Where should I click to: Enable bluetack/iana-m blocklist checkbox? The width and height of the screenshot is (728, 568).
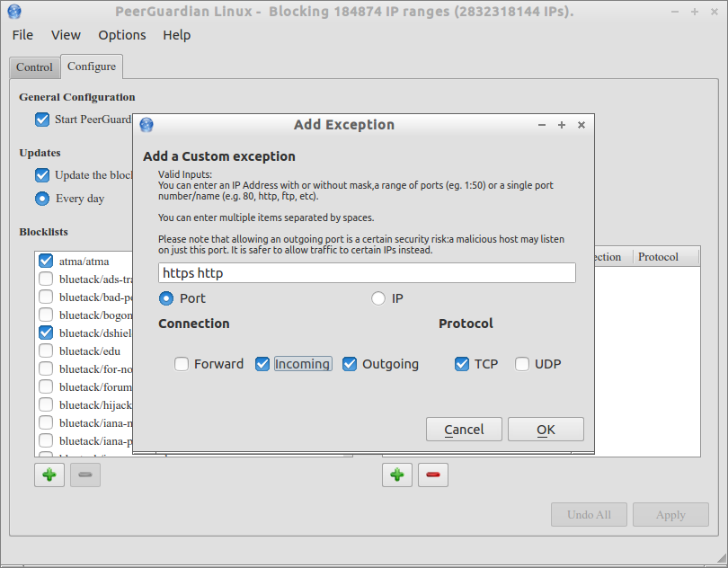point(46,422)
